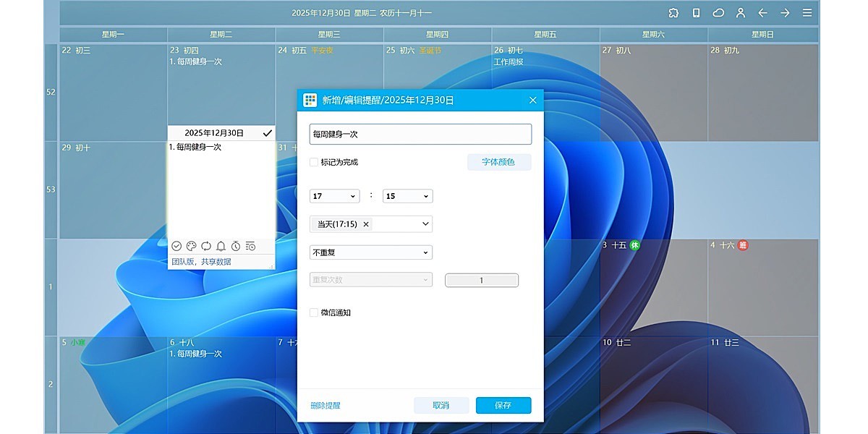
Task: Toggle the checkmark next to 2025年12月30日
Action: 267,133
